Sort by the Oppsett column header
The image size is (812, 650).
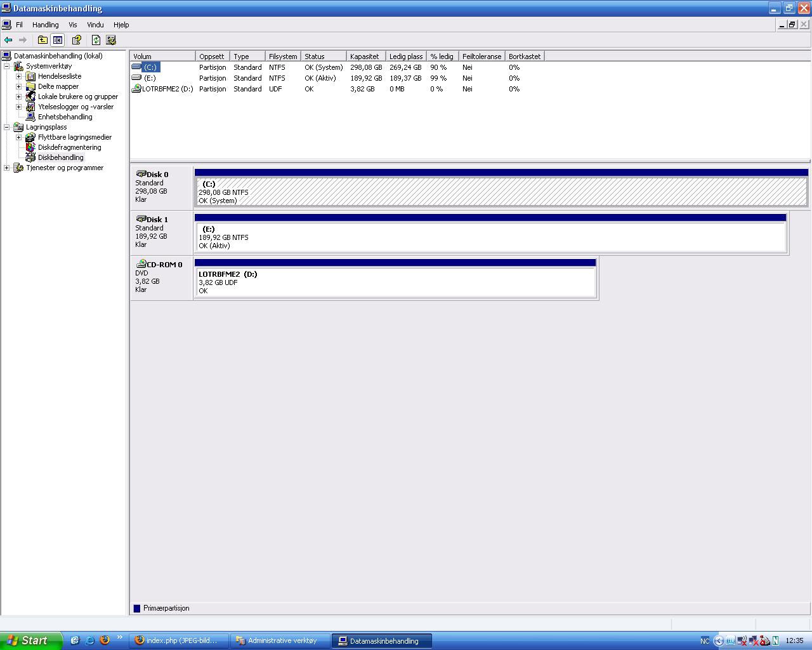tap(213, 56)
